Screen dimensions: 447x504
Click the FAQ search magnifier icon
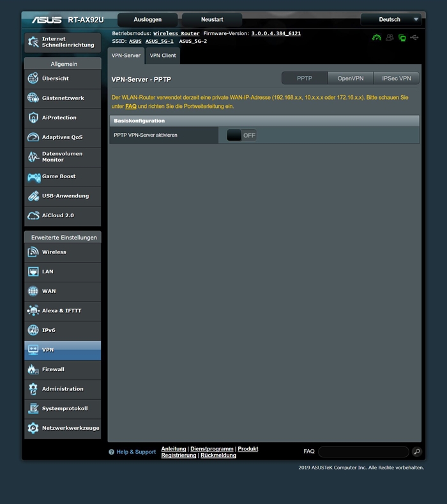tap(417, 452)
